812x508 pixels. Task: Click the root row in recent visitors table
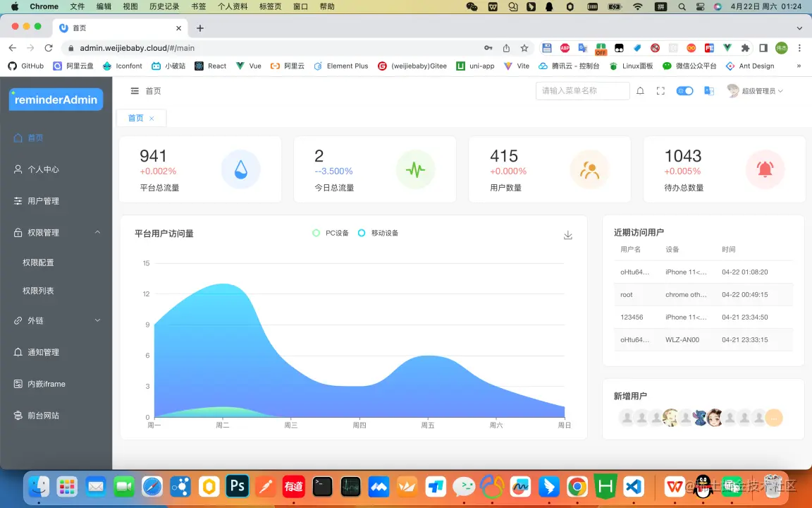tap(703, 294)
